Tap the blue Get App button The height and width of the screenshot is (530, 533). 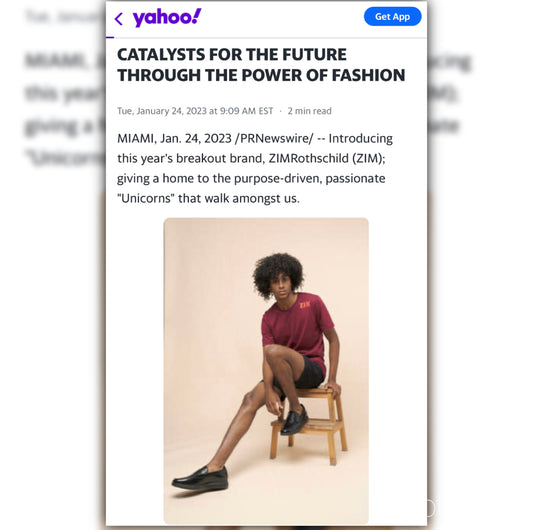392,16
